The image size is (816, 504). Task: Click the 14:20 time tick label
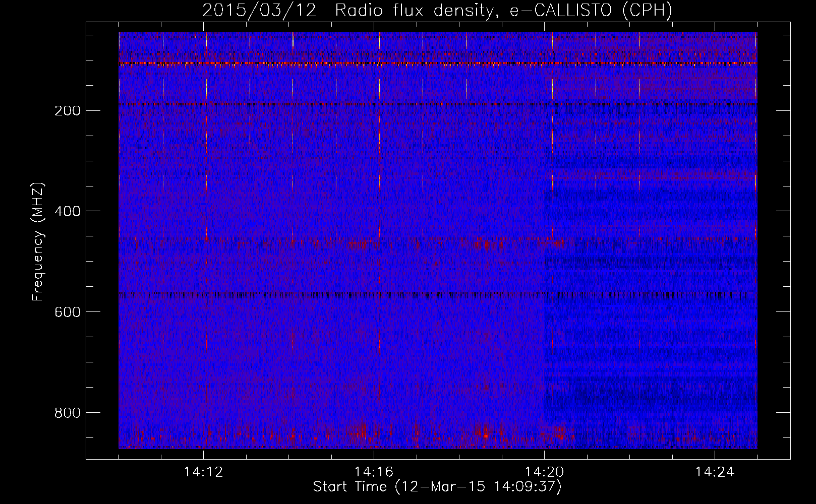click(x=544, y=472)
